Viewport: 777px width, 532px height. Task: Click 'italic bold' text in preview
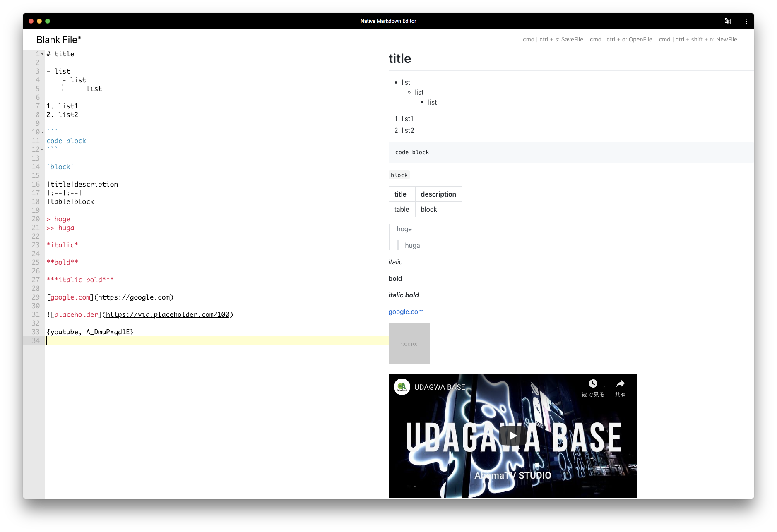(x=404, y=295)
